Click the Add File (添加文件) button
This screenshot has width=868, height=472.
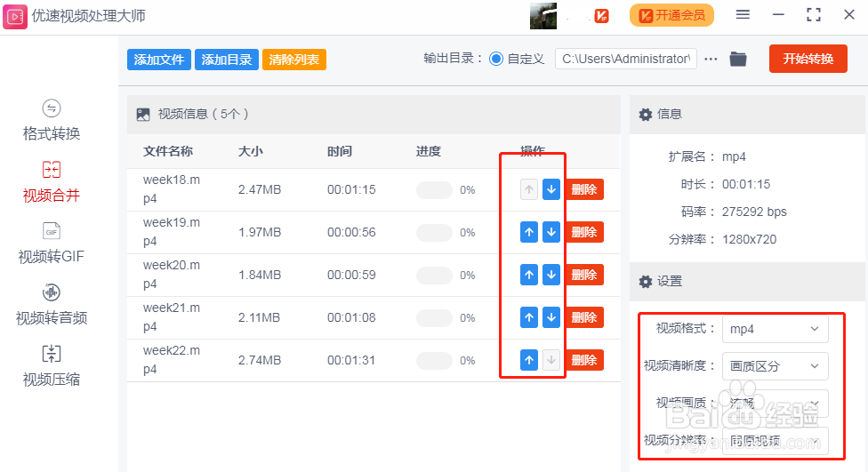pyautogui.click(x=159, y=60)
